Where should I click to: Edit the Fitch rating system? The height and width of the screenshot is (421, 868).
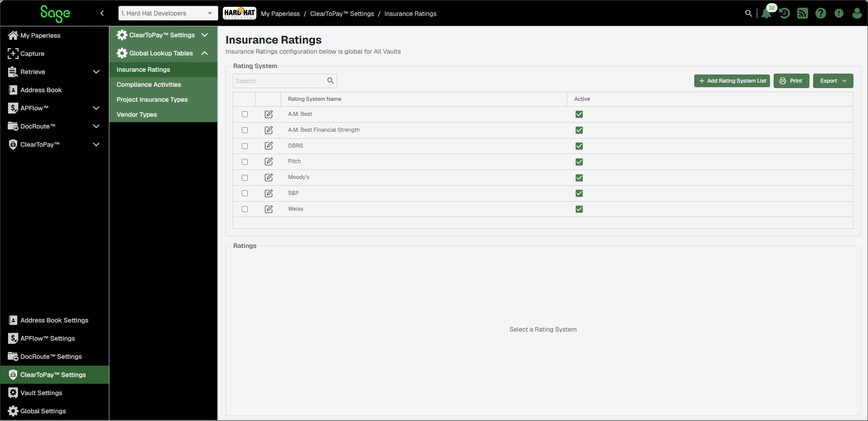point(269,162)
